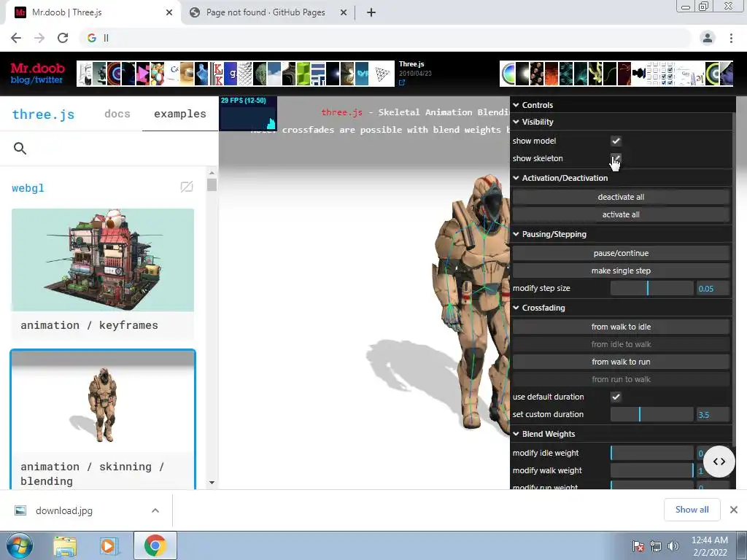The image size is (747, 560).
Task: Open the Chrome three-dot menu
Action: click(731, 38)
